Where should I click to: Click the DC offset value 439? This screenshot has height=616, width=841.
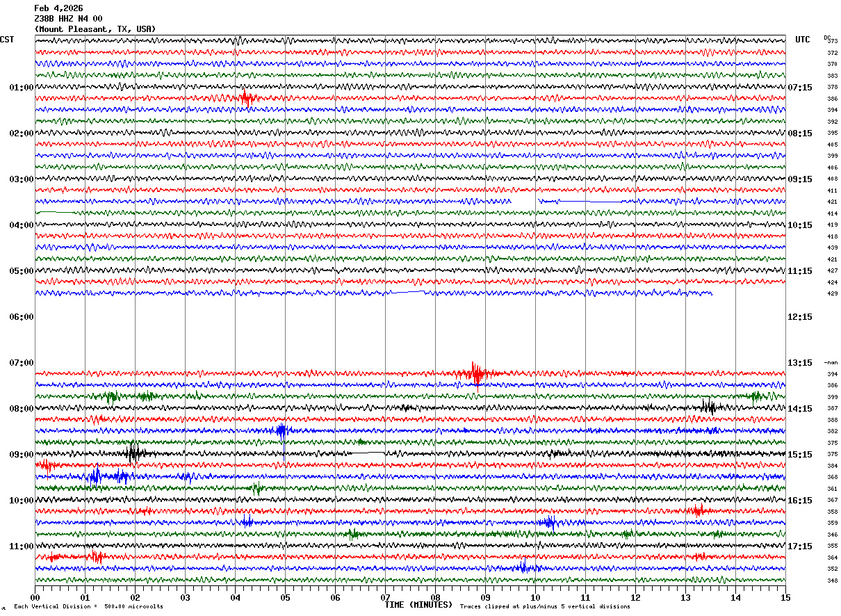click(x=832, y=248)
